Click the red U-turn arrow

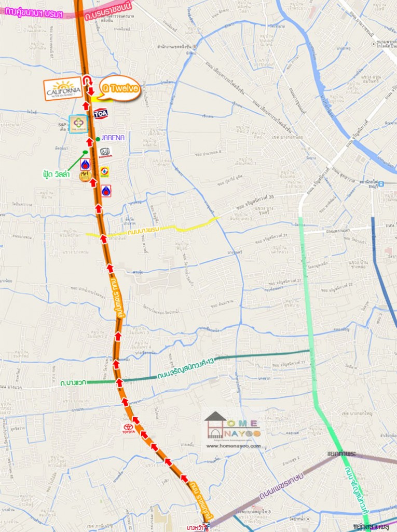89,80
